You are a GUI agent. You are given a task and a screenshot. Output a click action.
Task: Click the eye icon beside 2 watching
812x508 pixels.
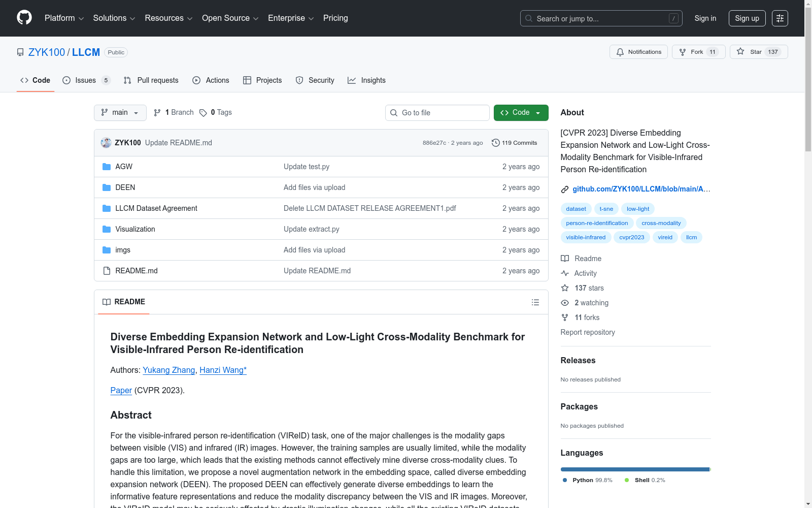[x=565, y=303]
